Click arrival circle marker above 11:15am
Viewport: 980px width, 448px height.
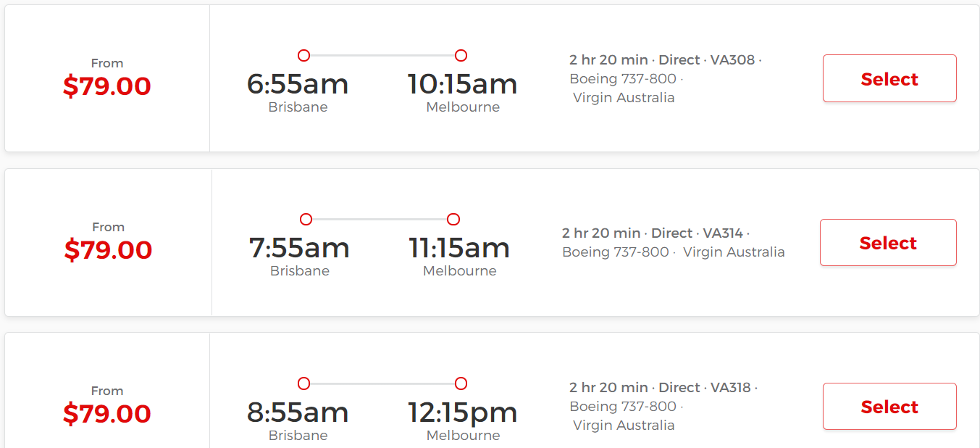tap(453, 220)
